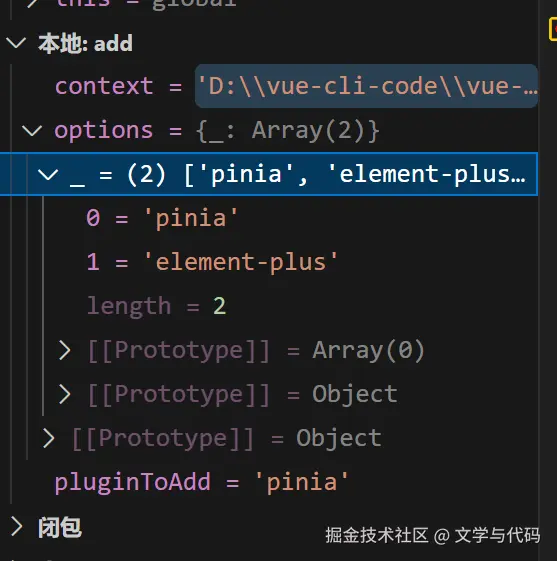Click the 闭包 section label
557x561 pixels.
(60, 527)
